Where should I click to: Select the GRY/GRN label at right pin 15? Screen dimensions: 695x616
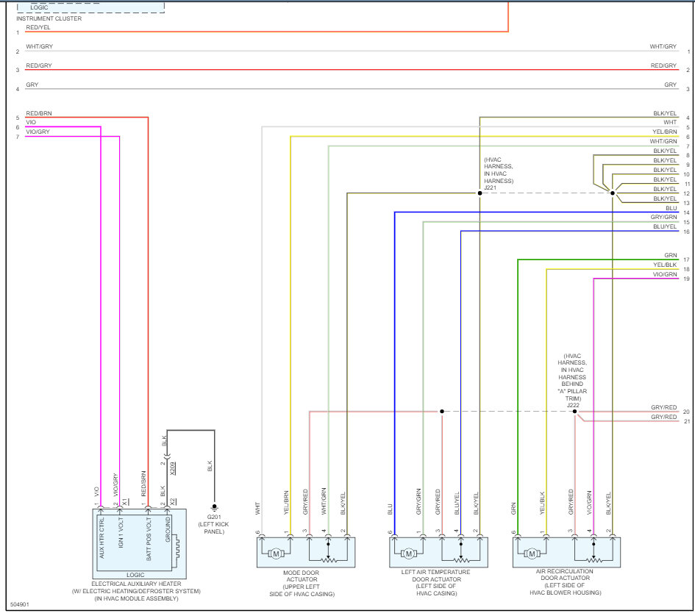tap(663, 217)
